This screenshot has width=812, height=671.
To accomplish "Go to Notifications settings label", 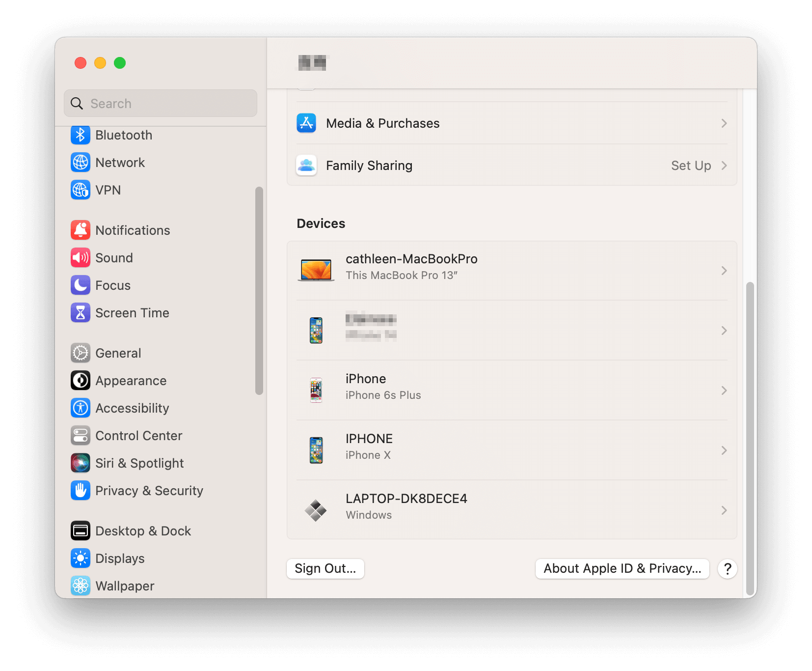I will 133,230.
